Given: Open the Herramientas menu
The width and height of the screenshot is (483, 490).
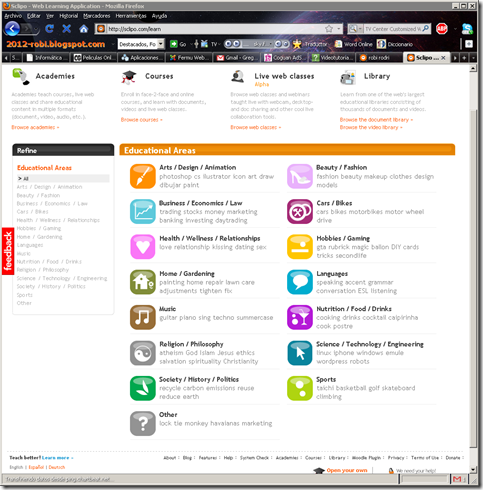Looking at the screenshot, I should coord(131,16).
